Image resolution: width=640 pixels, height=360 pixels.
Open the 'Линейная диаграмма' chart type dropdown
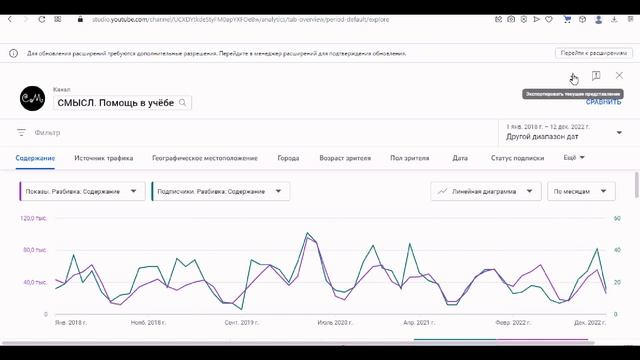coord(486,191)
